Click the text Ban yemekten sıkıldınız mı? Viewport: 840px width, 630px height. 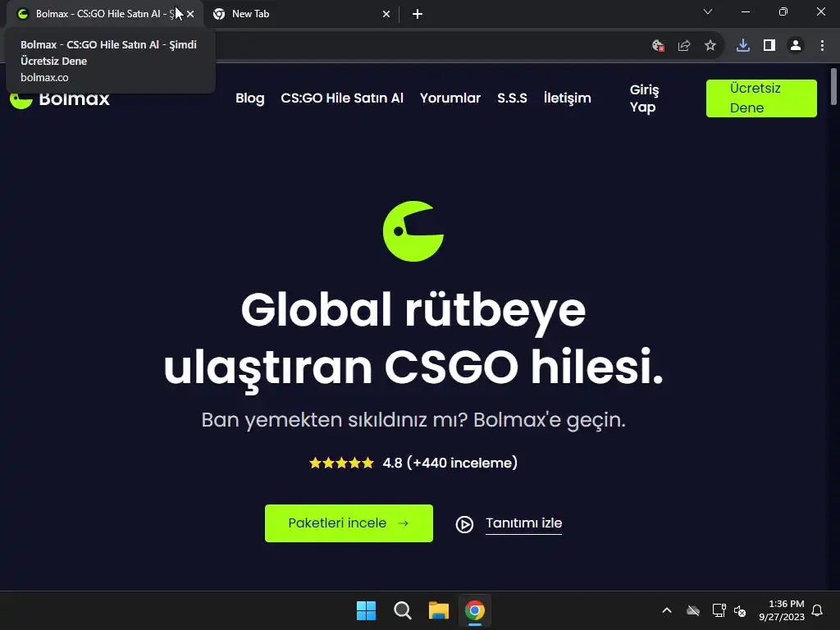[x=335, y=420]
